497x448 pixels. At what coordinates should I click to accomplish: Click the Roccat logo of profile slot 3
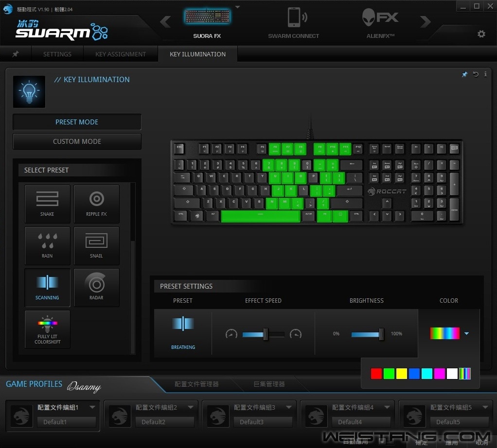pyautogui.click(x=218, y=416)
